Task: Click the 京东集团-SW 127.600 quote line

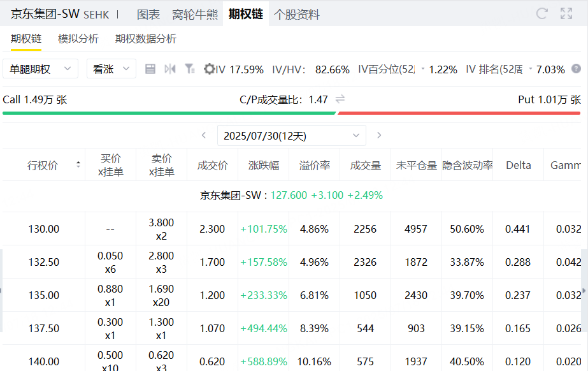Action: pyautogui.click(x=291, y=196)
